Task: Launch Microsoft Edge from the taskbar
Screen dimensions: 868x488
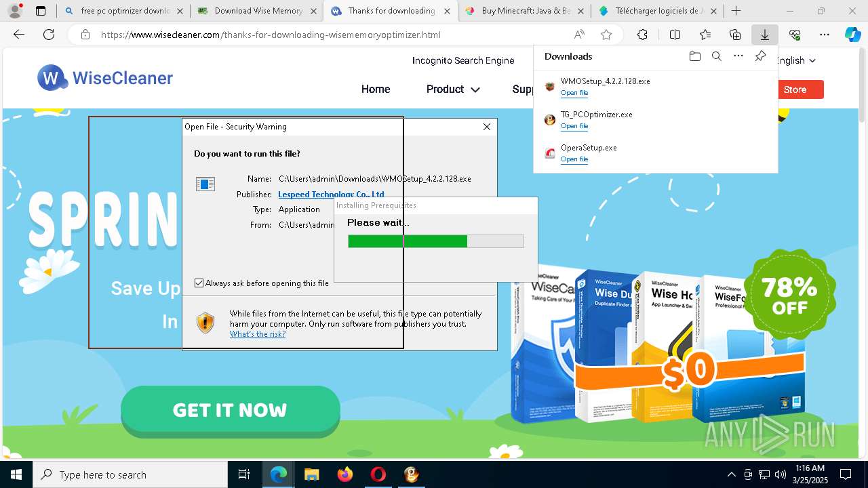Action: coord(279,474)
